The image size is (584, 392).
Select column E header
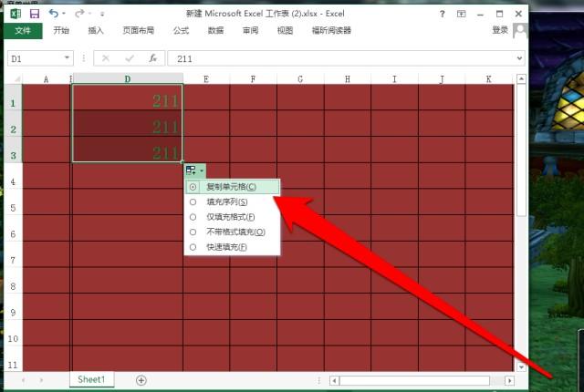click(x=206, y=78)
